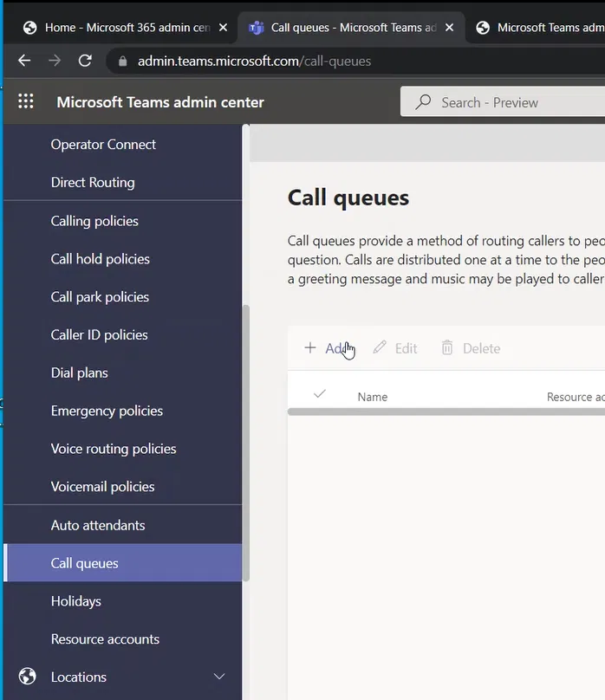This screenshot has width=605, height=700.
Task: Reload the page with the refresh icon
Action: (x=85, y=61)
